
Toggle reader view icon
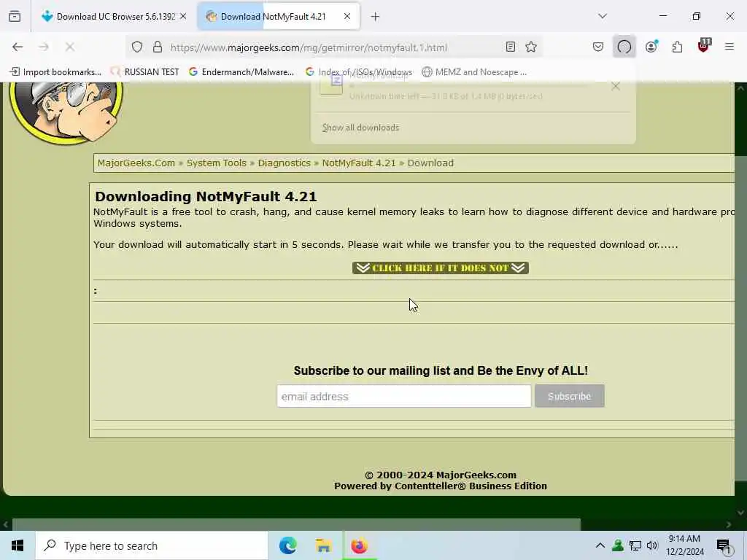[510, 47]
